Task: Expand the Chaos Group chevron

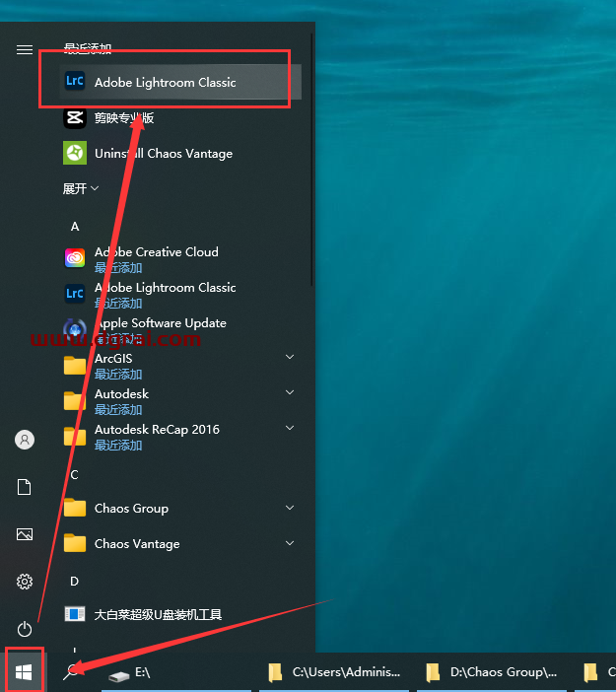Action: point(290,508)
